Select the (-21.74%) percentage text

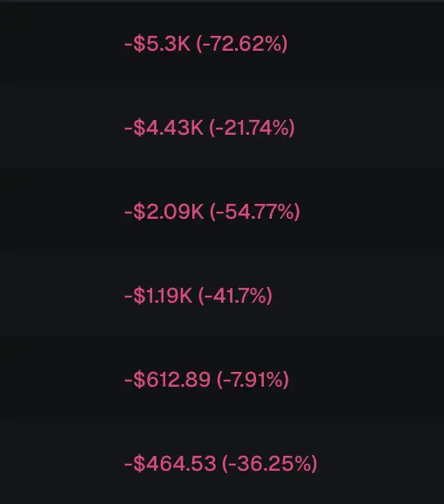252,128
